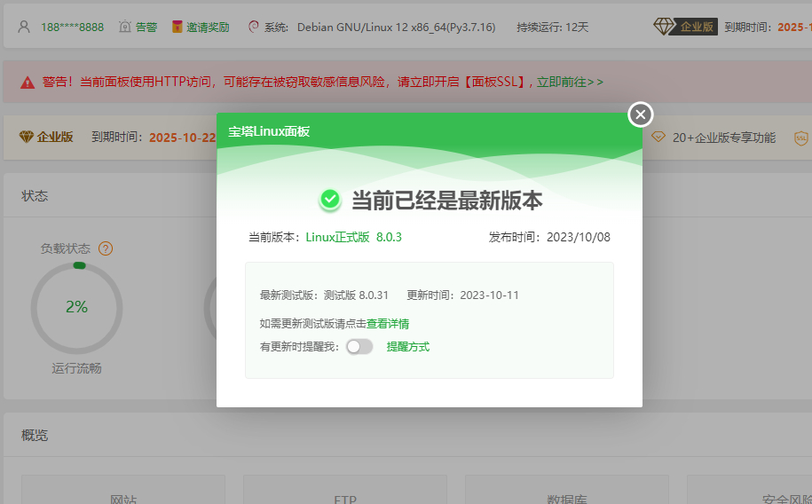
Task: Click the Debian system logo icon
Action: pyautogui.click(x=254, y=27)
